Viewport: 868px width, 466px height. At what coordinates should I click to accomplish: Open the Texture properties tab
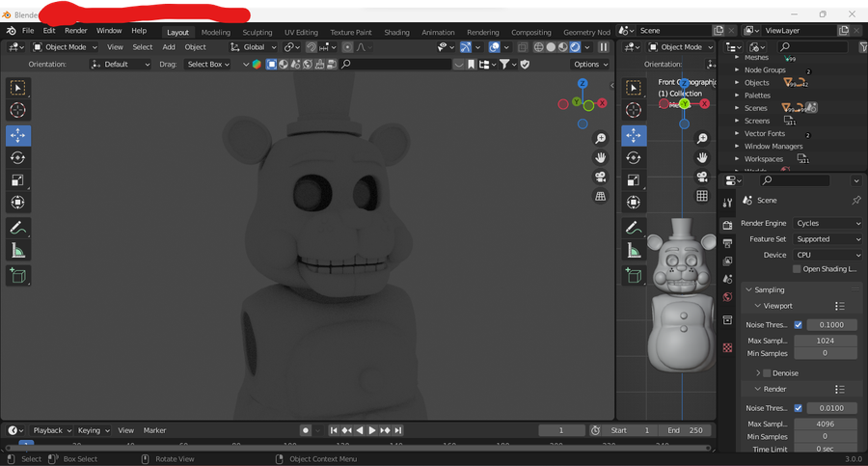pyautogui.click(x=727, y=347)
